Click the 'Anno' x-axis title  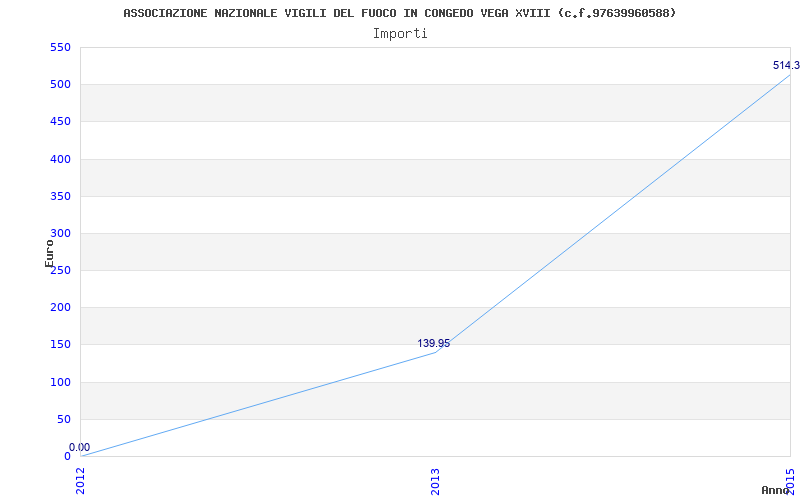775,490
